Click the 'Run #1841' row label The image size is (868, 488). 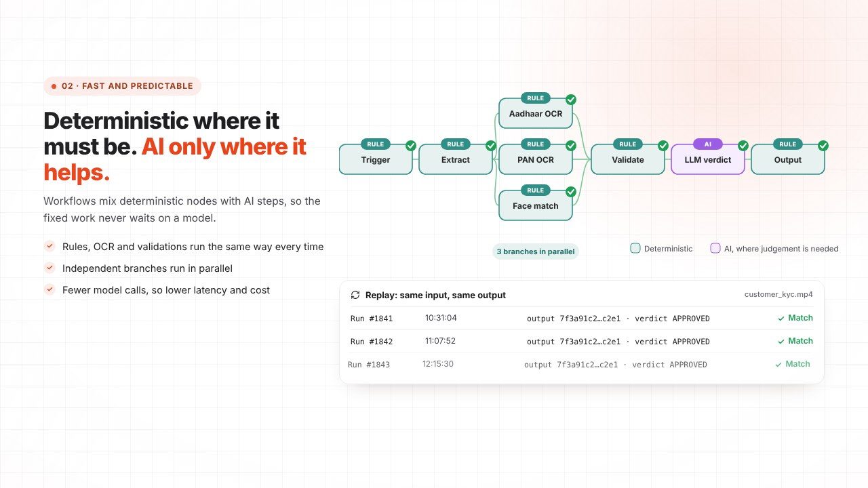(372, 319)
